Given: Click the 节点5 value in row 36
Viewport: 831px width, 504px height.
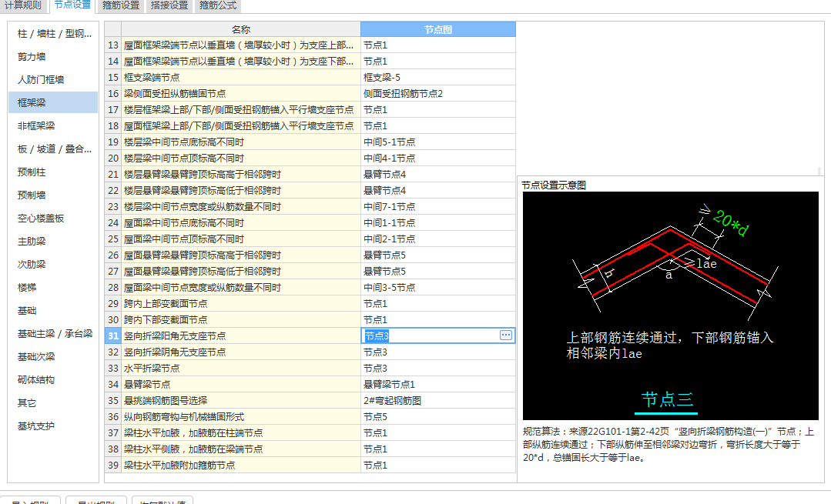Looking at the screenshot, I should [437, 416].
